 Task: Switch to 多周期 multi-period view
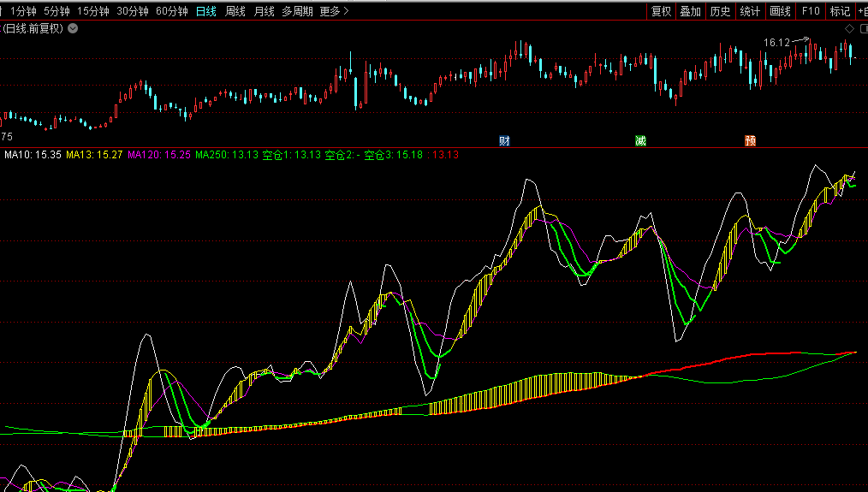tap(298, 11)
